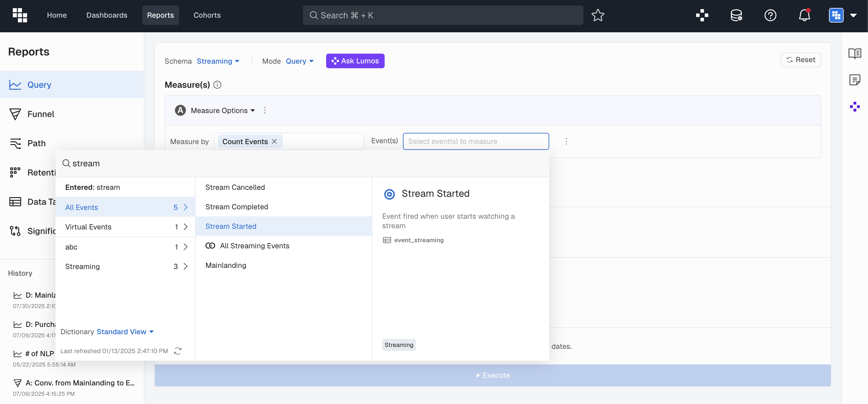Click the Select event(s) to measure field

point(475,141)
